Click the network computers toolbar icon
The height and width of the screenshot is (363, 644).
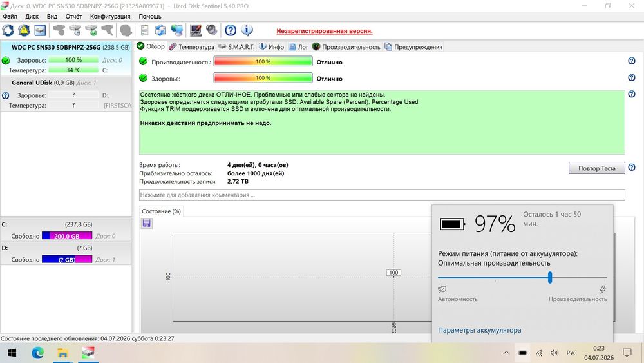[x=177, y=30]
